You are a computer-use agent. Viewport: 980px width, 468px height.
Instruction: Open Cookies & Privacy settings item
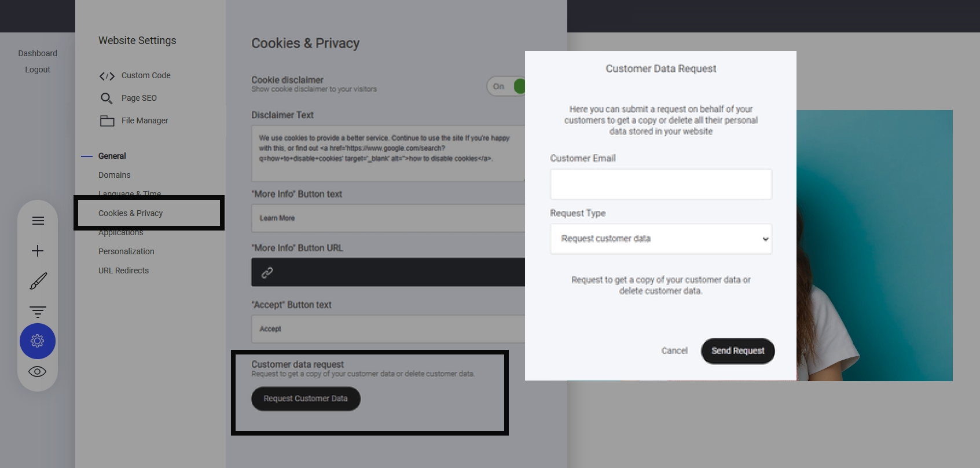coord(130,213)
